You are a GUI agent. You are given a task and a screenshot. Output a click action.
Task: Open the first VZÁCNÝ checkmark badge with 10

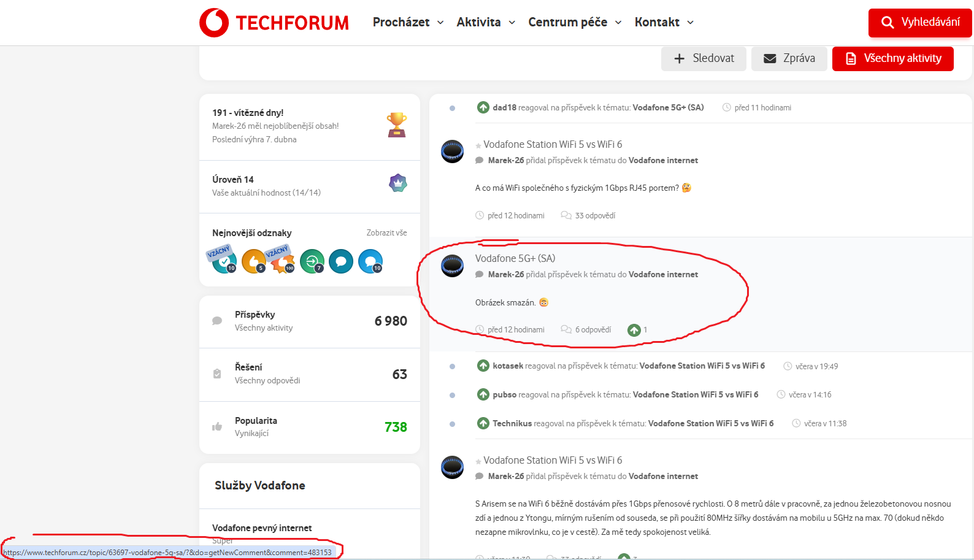(x=223, y=261)
